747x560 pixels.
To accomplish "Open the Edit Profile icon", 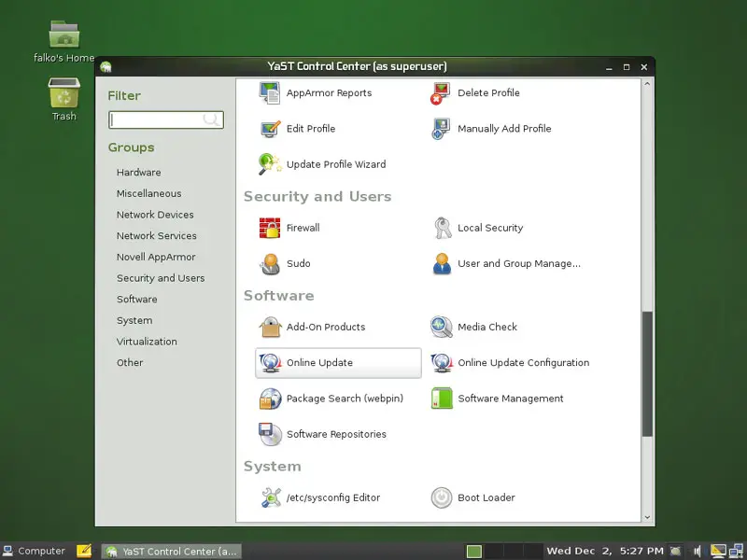I will tap(270, 129).
